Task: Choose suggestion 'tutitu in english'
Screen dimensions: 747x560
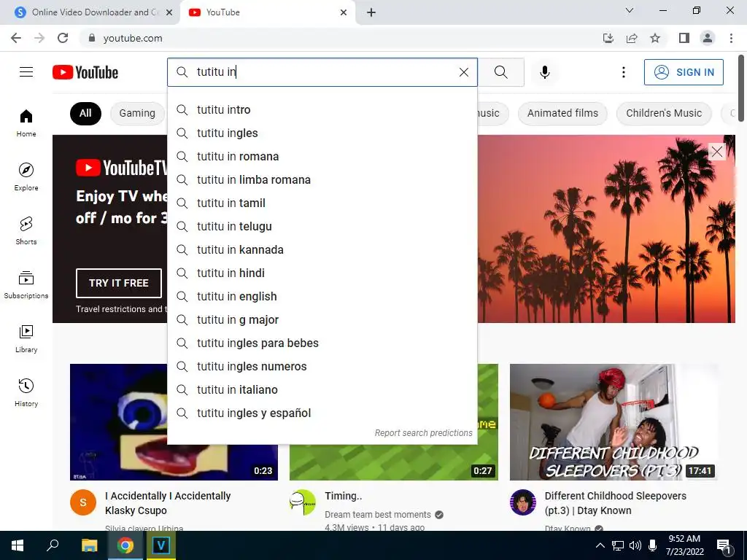Action: coord(322,296)
